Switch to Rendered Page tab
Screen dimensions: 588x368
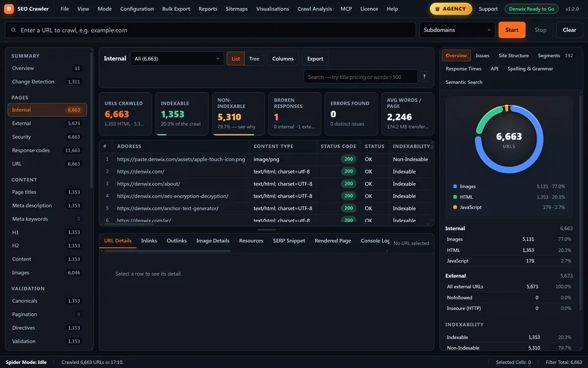[x=333, y=240]
